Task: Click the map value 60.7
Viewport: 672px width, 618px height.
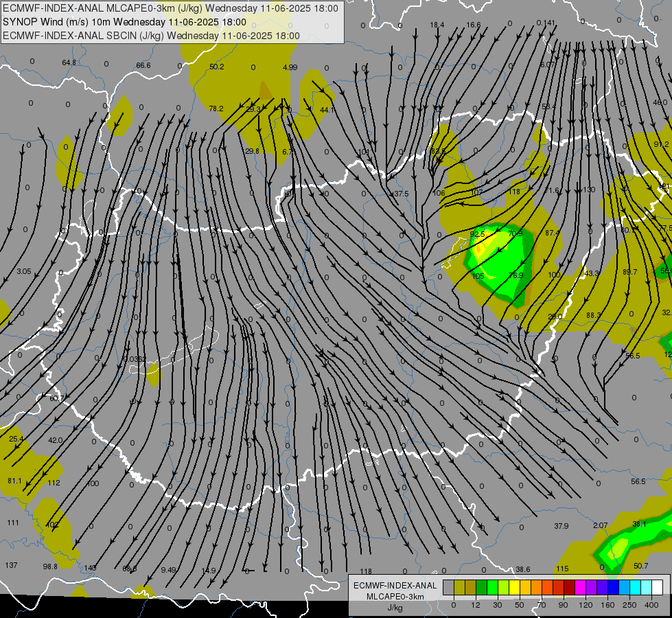Action: [x=56, y=398]
